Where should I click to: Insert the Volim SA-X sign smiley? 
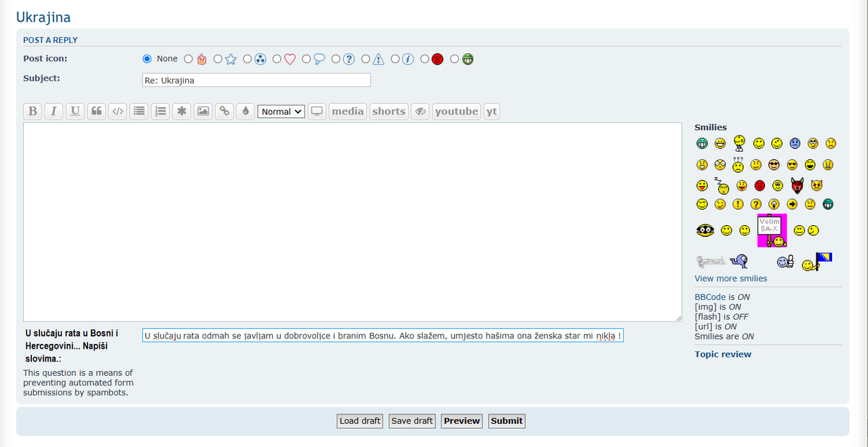pyautogui.click(x=772, y=231)
